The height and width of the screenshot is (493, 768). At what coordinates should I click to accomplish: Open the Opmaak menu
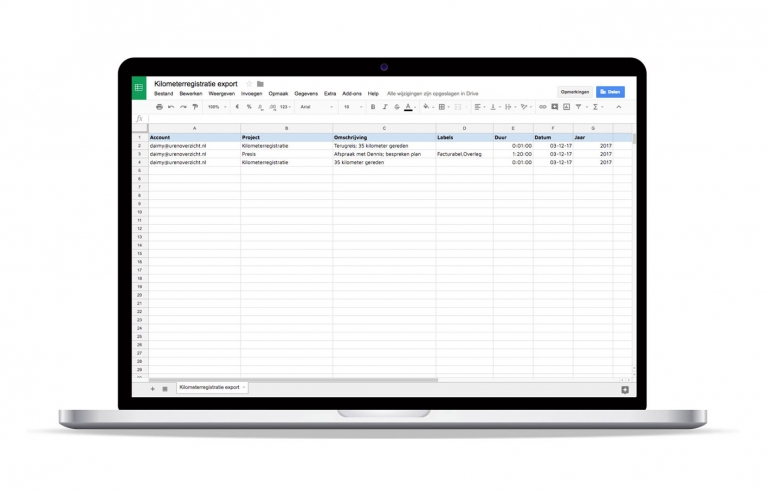click(278, 94)
